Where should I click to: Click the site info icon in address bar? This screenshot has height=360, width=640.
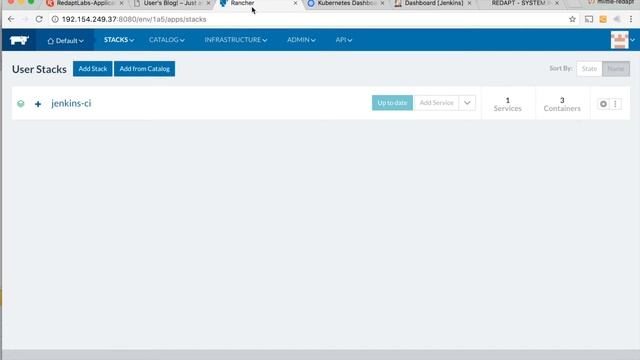tap(55, 19)
